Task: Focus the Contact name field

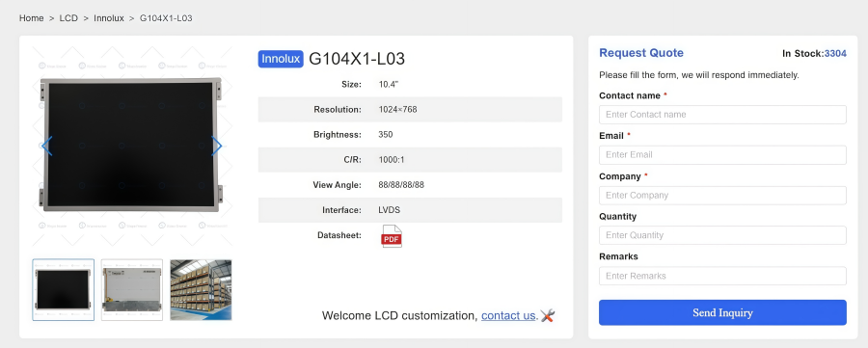Action: pyautogui.click(x=722, y=115)
